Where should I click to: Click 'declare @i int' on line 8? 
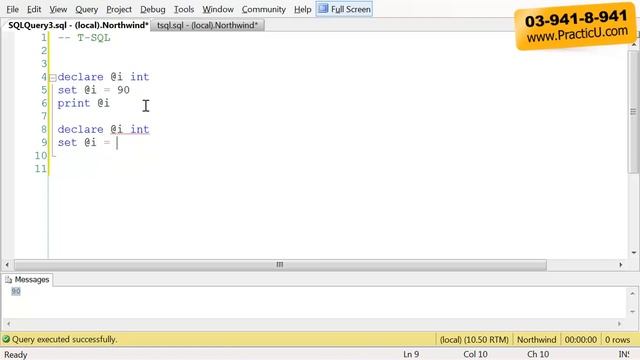[x=104, y=129]
